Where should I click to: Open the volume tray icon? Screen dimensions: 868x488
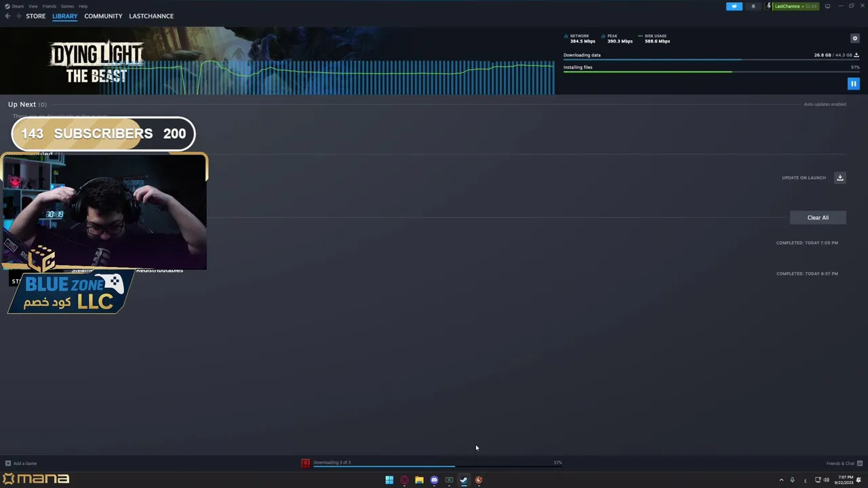click(827, 480)
